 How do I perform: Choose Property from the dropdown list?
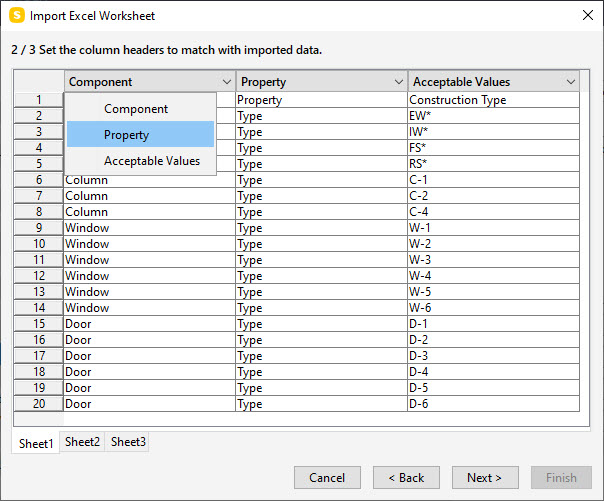141,134
